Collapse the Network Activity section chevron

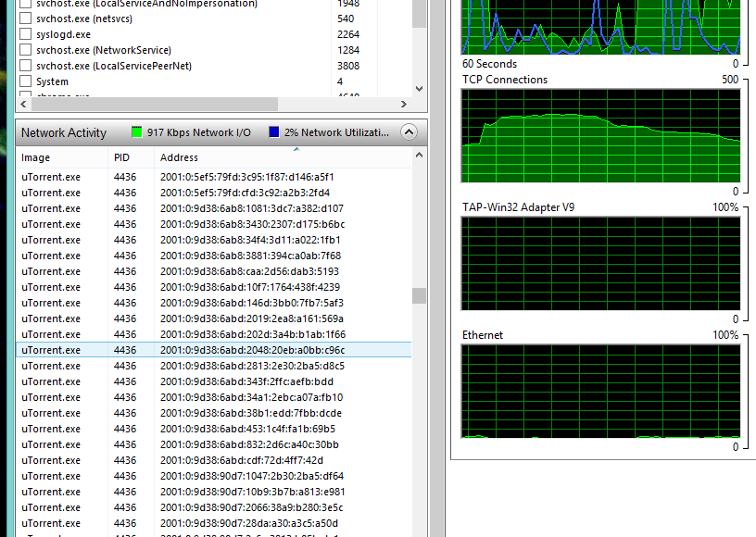click(x=408, y=132)
